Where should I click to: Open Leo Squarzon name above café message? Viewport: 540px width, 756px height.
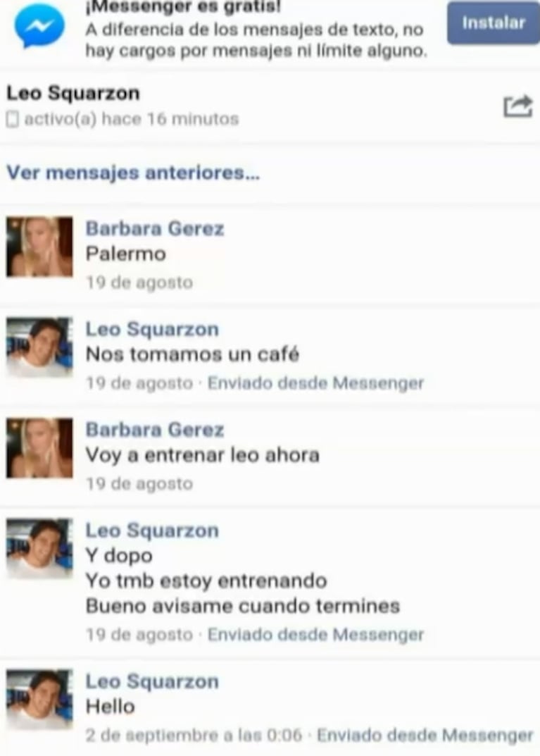coord(152,329)
